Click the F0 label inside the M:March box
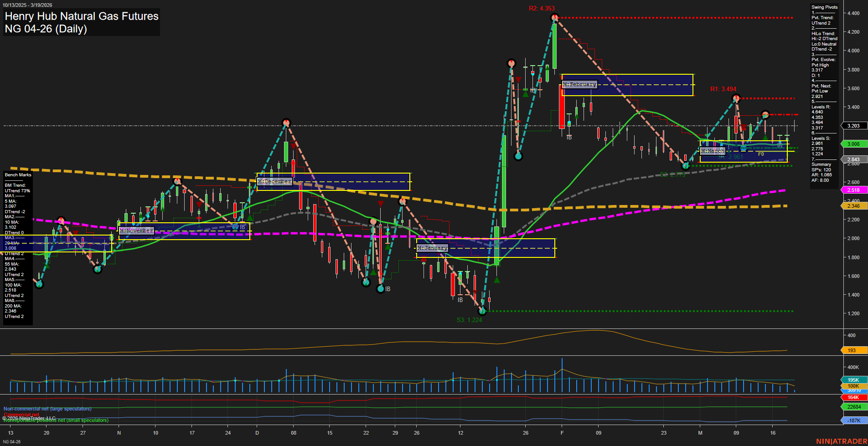 coord(760,154)
